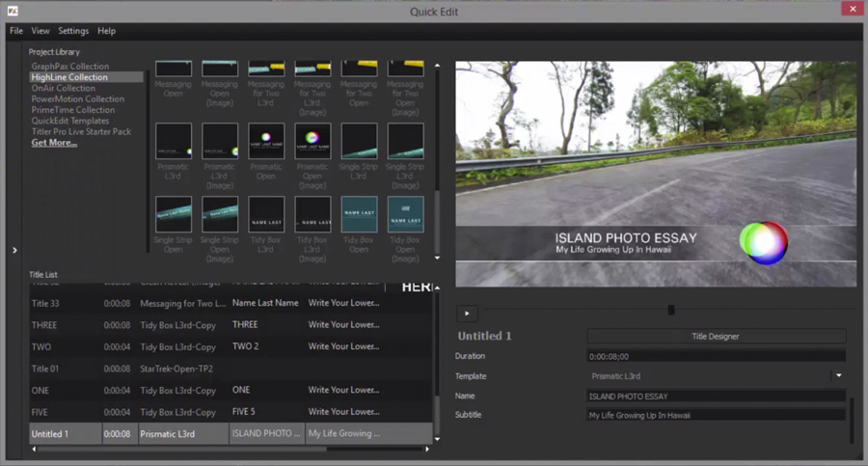Open the File menu

pos(16,31)
